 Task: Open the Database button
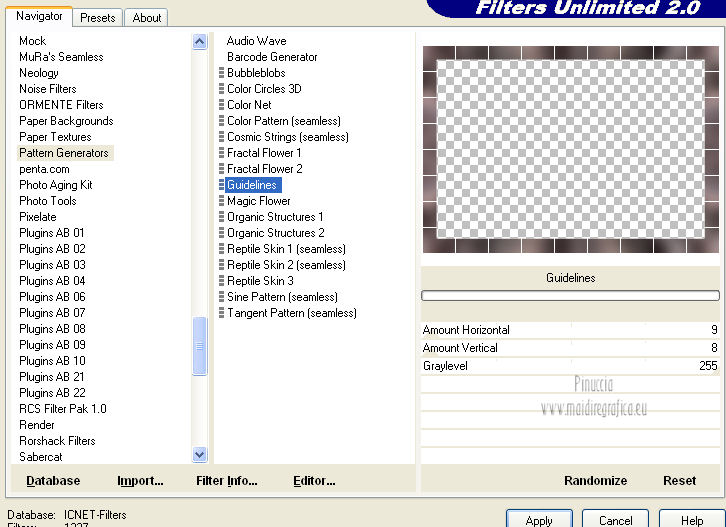[x=53, y=481]
